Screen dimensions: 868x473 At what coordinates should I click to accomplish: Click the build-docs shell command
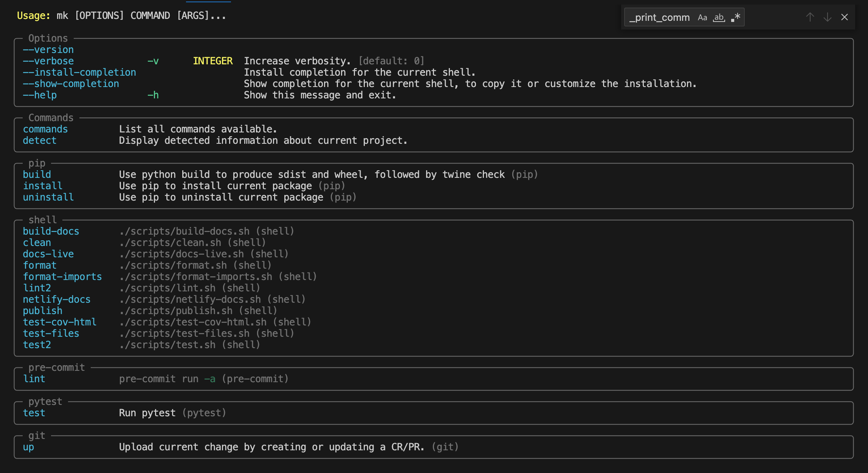pos(51,231)
